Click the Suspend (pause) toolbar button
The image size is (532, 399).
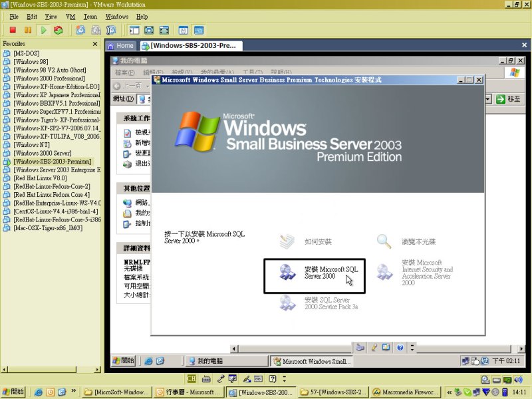(x=28, y=30)
